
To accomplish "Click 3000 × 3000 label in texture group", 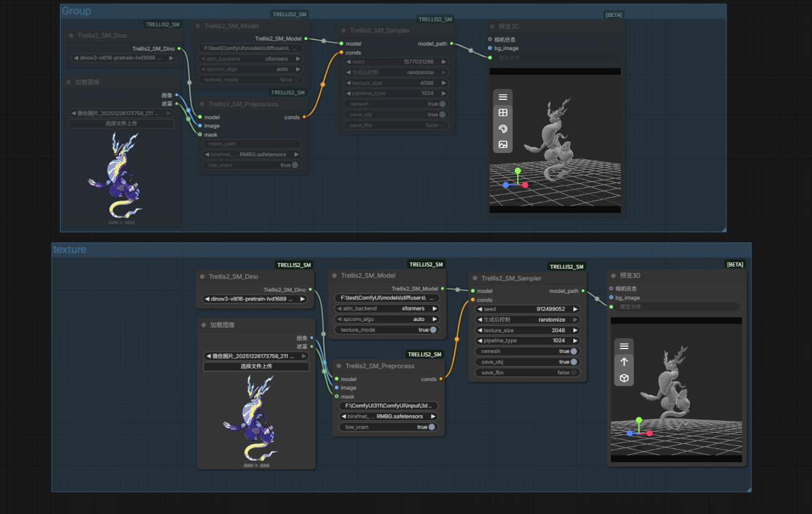I will (256, 465).
